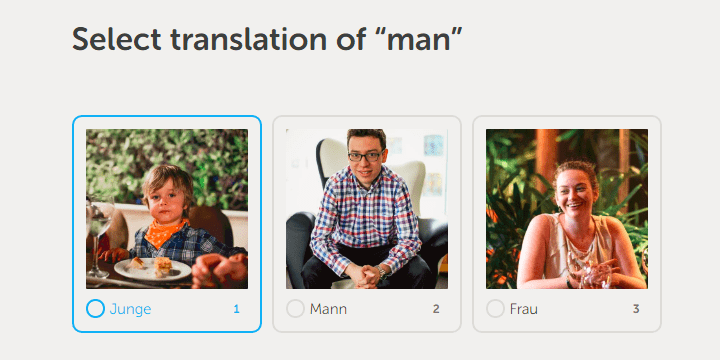Click the man's glasses in the photo
Screen dimensions: 720x360
pyautogui.click(x=366, y=156)
